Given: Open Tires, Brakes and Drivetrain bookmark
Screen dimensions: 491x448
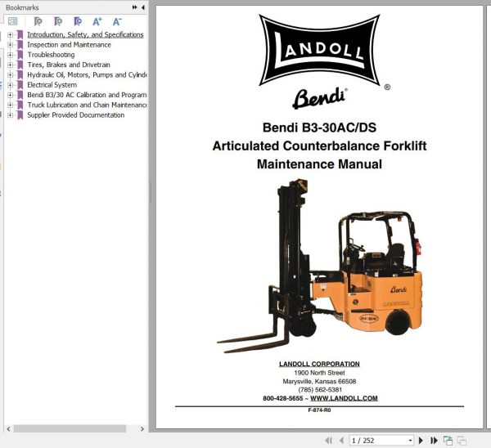Looking at the screenshot, I should [x=69, y=65].
